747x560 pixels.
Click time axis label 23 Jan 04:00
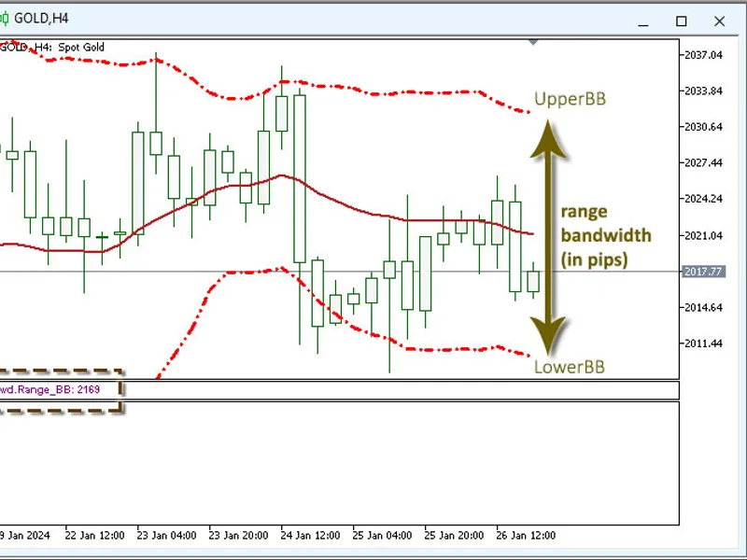point(166,535)
